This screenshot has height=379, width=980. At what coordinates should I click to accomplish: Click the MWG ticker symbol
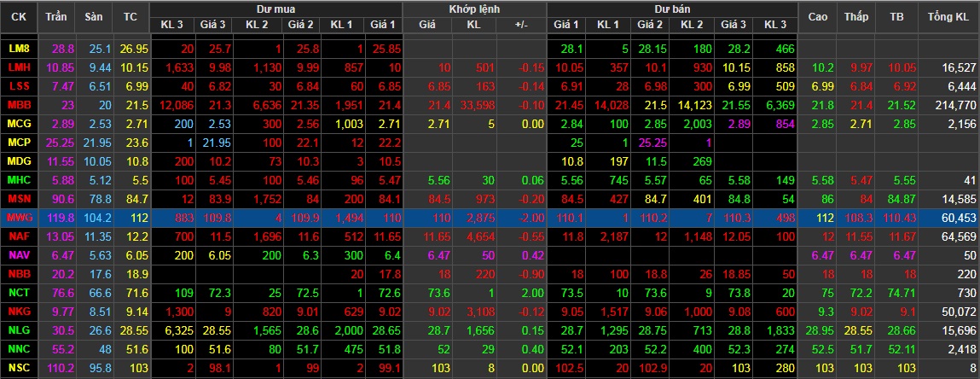click(x=19, y=218)
